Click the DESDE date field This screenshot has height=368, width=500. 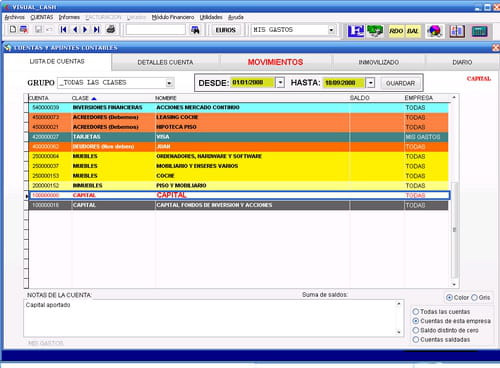tap(252, 82)
